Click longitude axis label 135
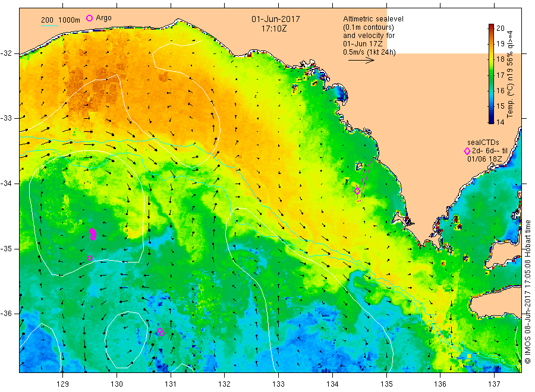The image size is (535, 392). (x=386, y=384)
